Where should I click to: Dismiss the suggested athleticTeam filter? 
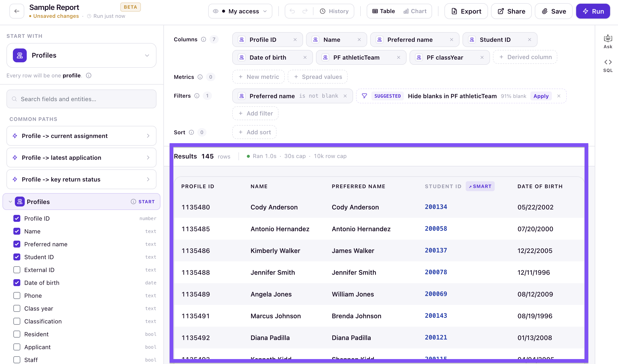click(559, 96)
